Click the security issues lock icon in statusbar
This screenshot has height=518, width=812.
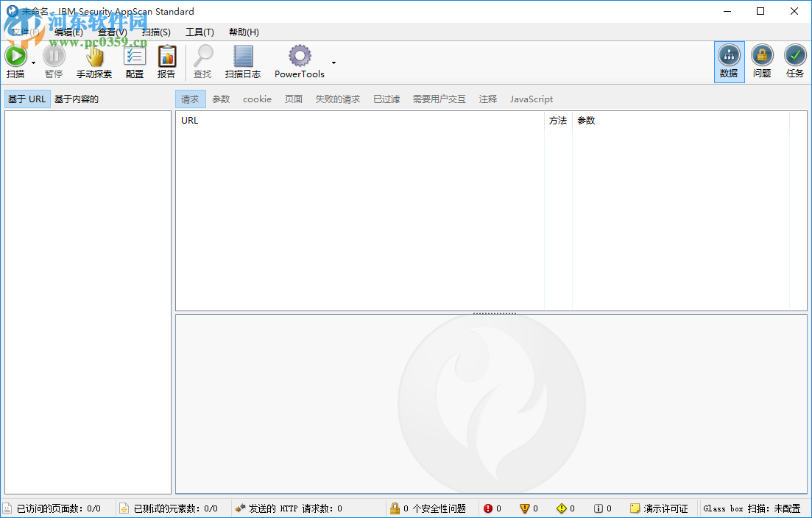(x=395, y=508)
